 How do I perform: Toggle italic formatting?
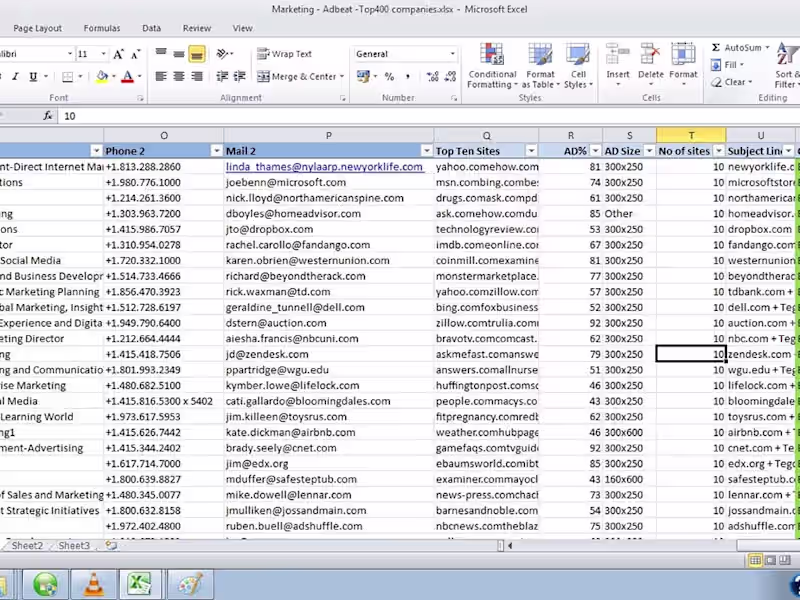[18, 76]
